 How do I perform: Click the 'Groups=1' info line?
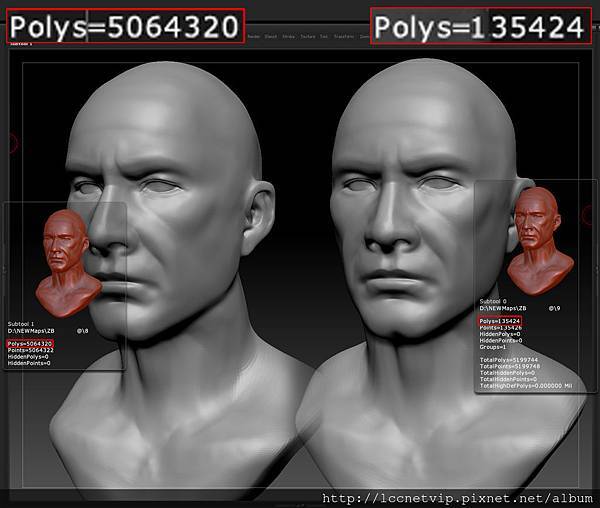coord(493,347)
